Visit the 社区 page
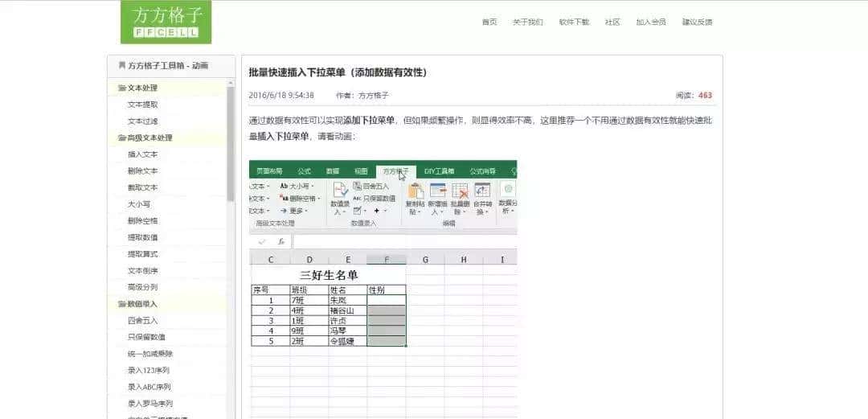This screenshot has width=868, height=419. (612, 23)
